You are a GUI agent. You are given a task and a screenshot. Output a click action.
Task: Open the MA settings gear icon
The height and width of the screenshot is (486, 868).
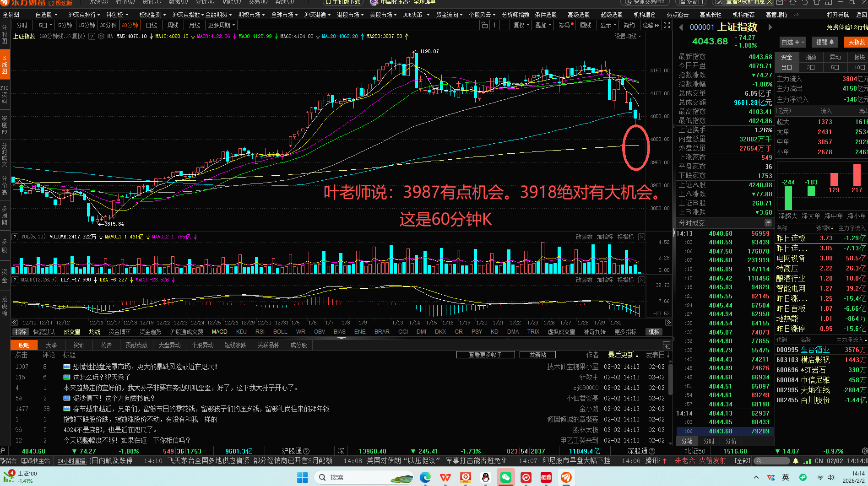click(101, 36)
